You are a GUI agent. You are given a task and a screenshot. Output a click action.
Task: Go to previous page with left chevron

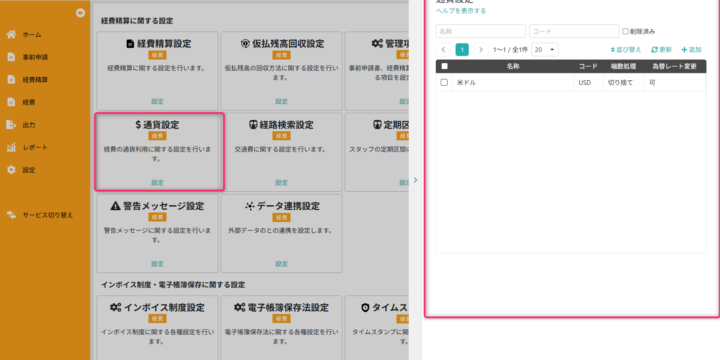click(x=444, y=50)
